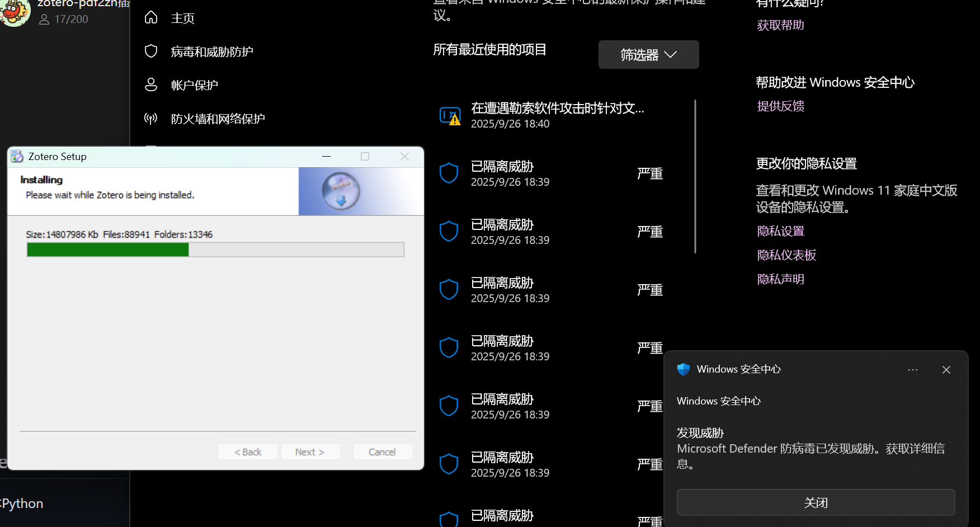Click the Size:14807986 Kb status text

[62, 234]
